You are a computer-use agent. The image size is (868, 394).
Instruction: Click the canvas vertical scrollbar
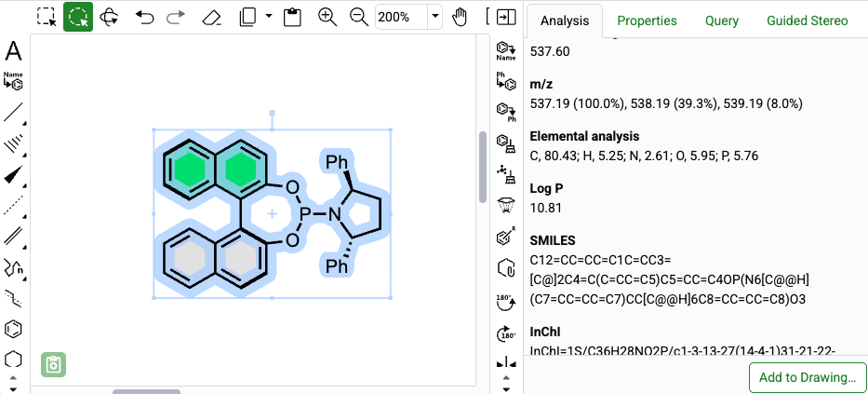tap(482, 168)
